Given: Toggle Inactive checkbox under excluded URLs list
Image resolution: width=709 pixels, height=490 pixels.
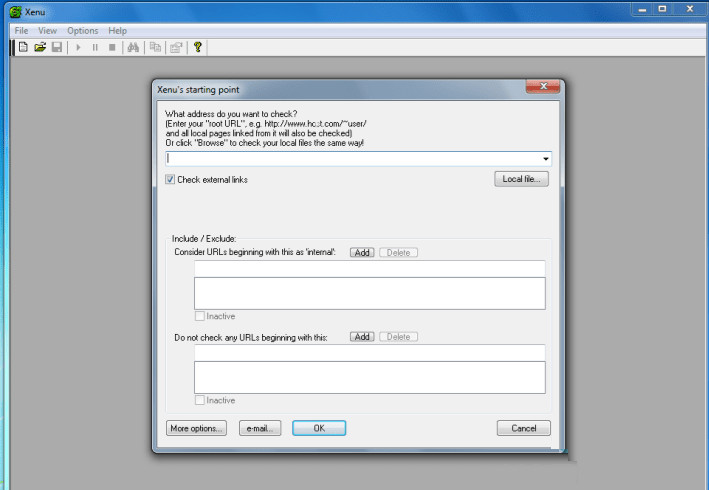Looking at the screenshot, I should click(x=199, y=400).
